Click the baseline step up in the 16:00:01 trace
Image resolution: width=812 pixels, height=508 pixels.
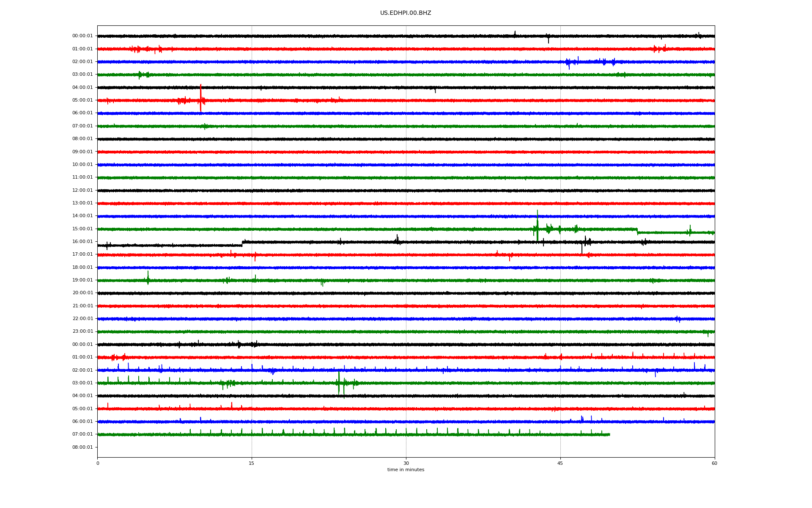(x=242, y=243)
